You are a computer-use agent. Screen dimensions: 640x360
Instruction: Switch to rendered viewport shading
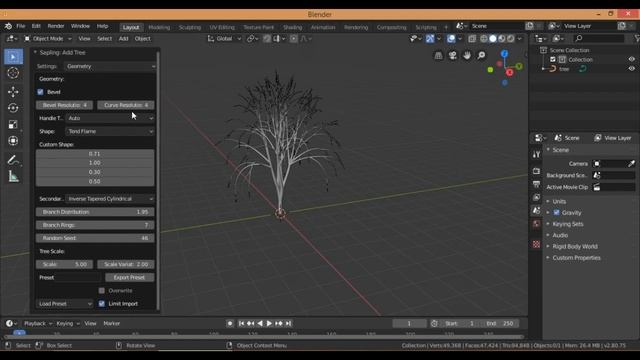(x=511, y=38)
